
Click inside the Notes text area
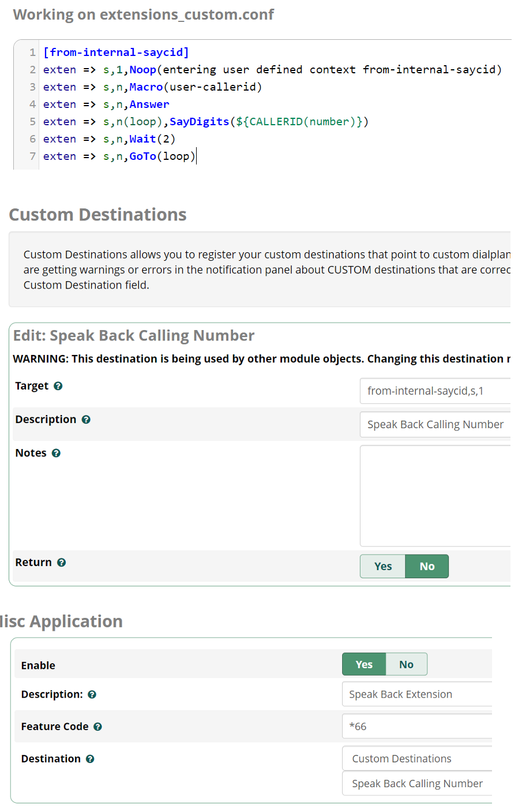[435, 496]
